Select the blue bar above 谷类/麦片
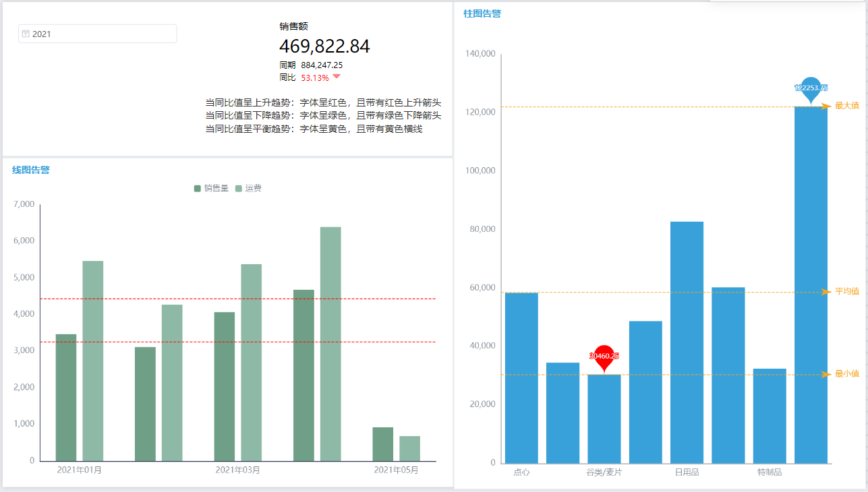 tap(604, 419)
